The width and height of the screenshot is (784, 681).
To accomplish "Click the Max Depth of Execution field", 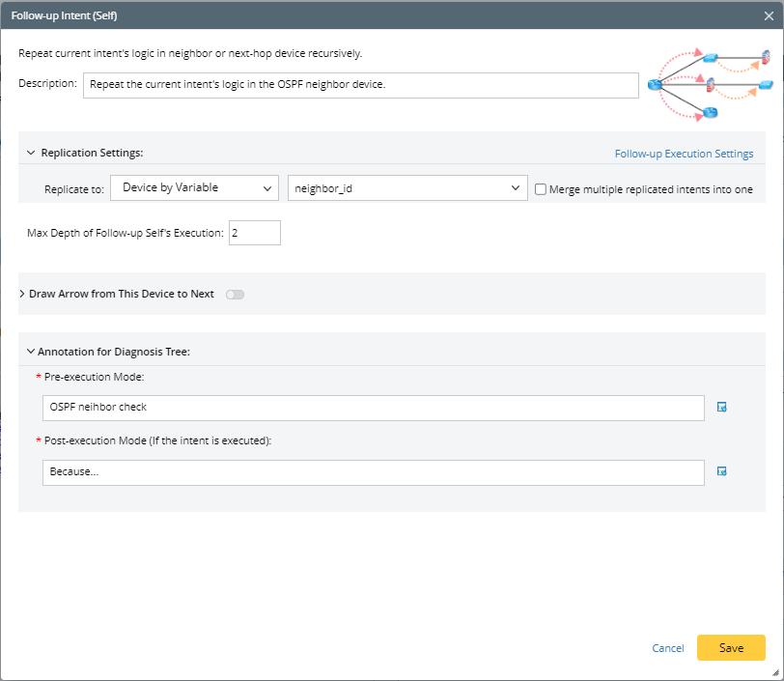I will pos(254,233).
